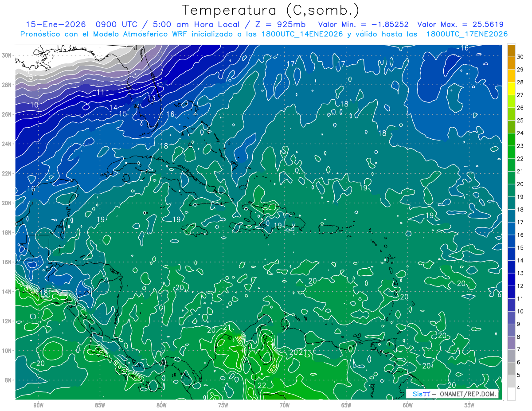Viewport: 532px width, 411px height.
Task: Click the "8N" latitude axis label
Action: click(x=8, y=380)
